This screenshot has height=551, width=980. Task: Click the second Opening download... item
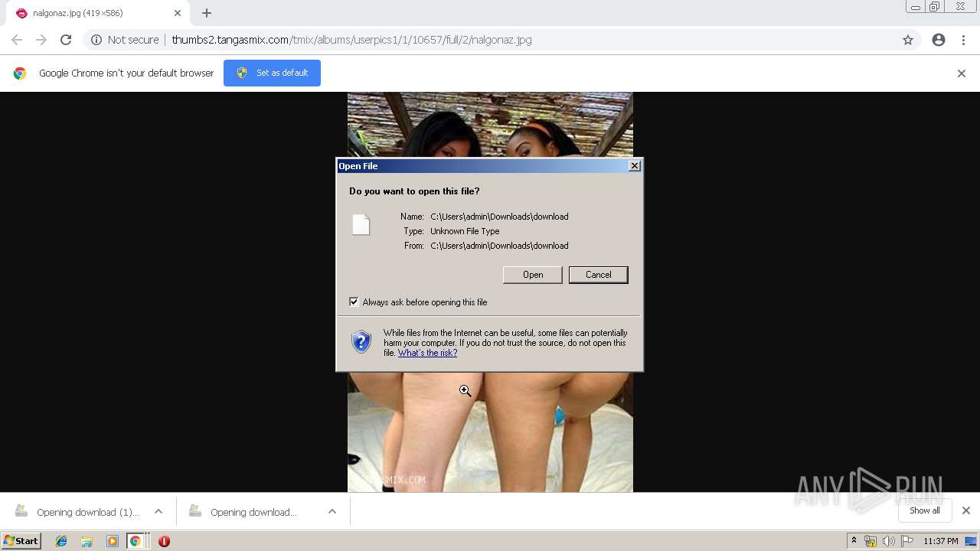click(x=252, y=512)
